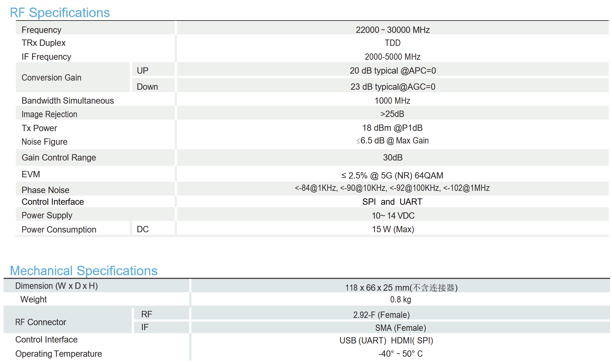The height and width of the screenshot is (364, 612).
Task: Click the 23 dB typical@AGC=0 value
Action: click(x=393, y=87)
